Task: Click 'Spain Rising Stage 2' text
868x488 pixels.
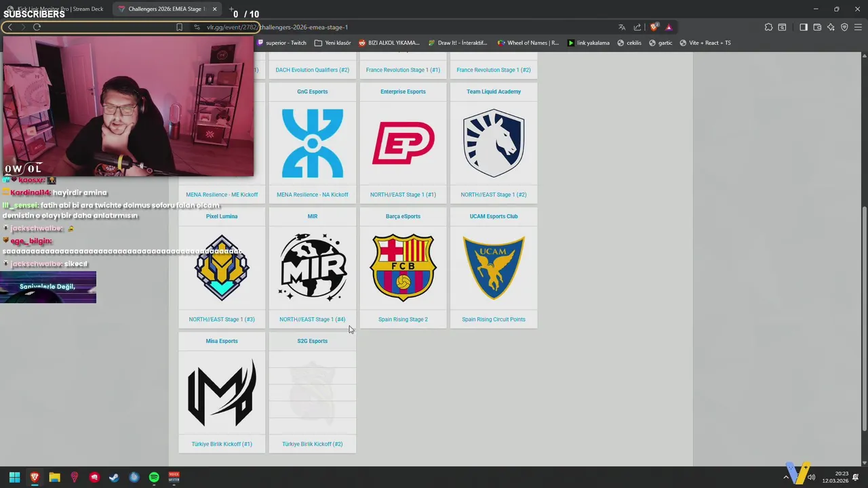Action: click(403, 319)
